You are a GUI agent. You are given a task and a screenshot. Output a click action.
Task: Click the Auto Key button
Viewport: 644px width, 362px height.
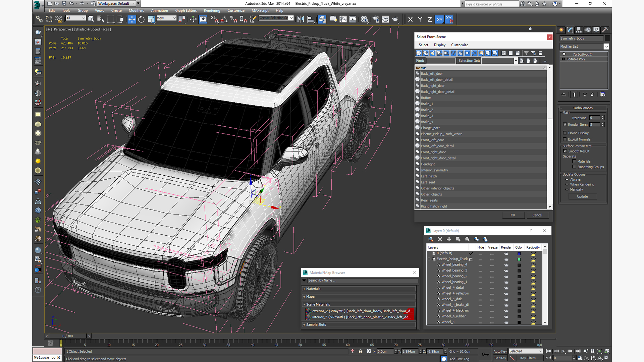[500, 351]
